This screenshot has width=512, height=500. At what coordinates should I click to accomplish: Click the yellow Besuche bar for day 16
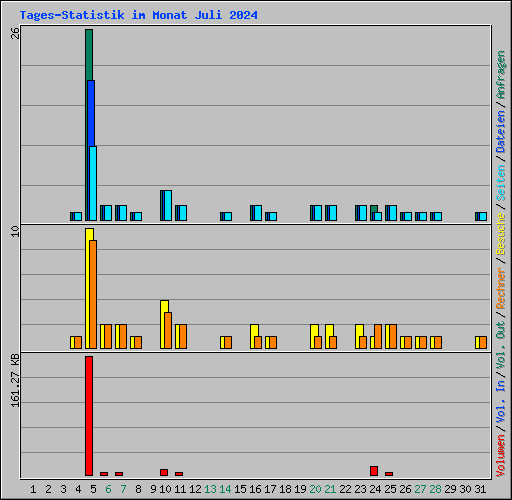pos(254,336)
